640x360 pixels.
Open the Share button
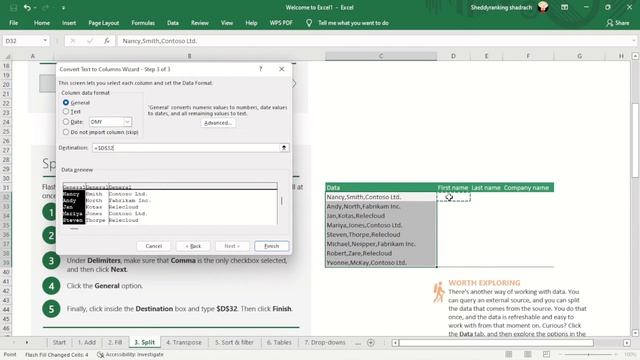point(618,23)
